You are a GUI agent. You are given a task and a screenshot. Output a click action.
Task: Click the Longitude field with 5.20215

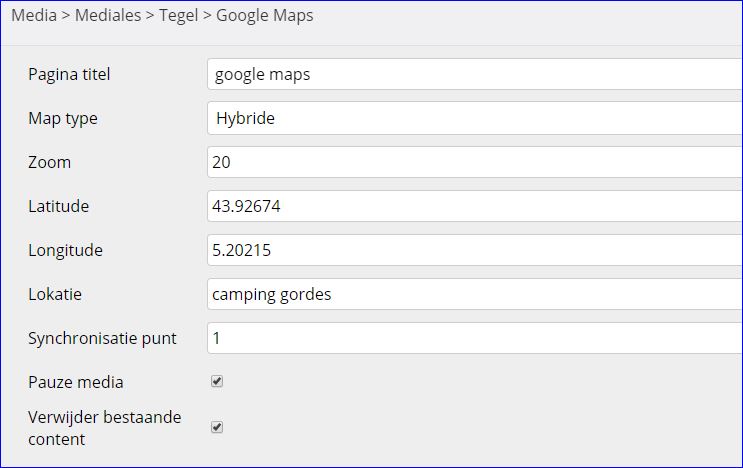[475, 250]
